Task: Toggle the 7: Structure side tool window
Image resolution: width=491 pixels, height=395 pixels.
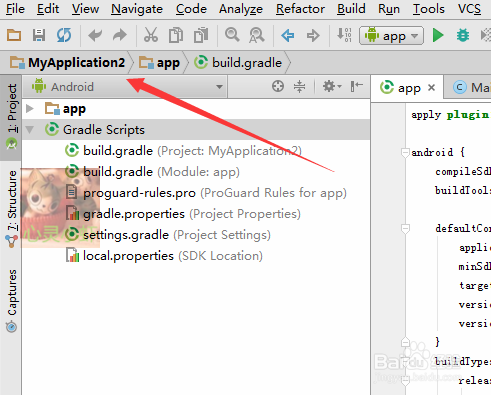Action: pos(12,208)
